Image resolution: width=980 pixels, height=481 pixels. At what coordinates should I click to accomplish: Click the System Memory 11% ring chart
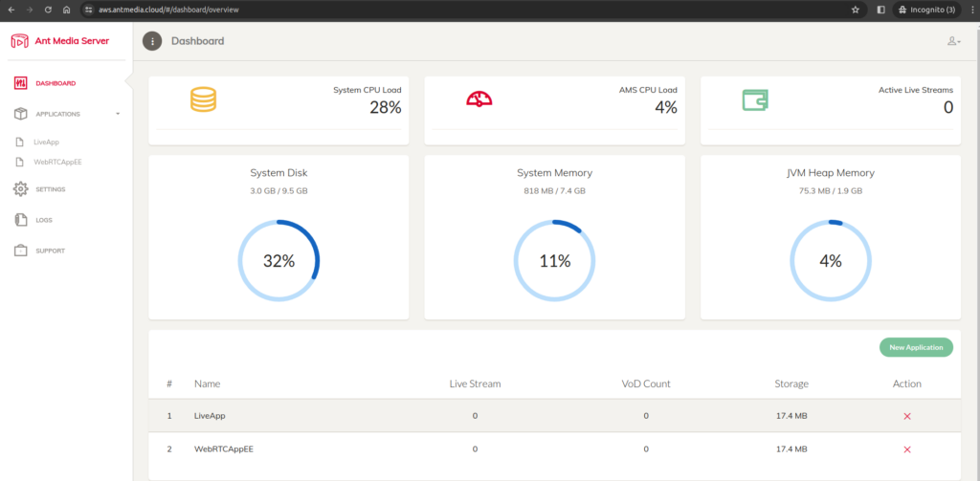coord(555,260)
